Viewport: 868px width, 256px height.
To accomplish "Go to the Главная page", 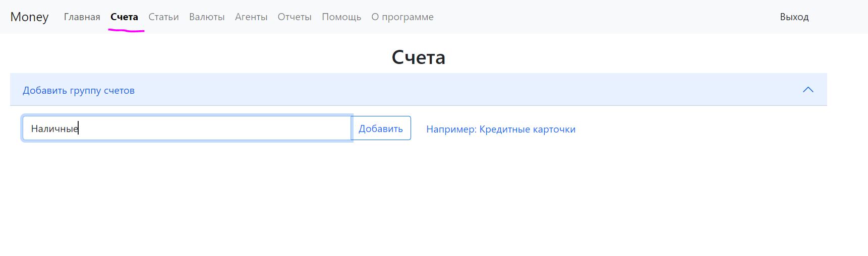I will click(82, 17).
